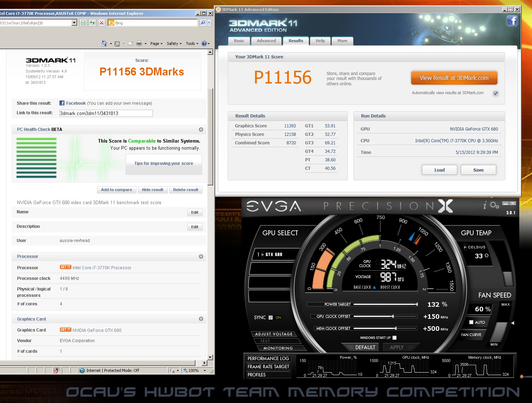The width and height of the screenshot is (532, 403).
Task: Switch to the Basic tab in 3DMark 11
Action: click(x=239, y=41)
